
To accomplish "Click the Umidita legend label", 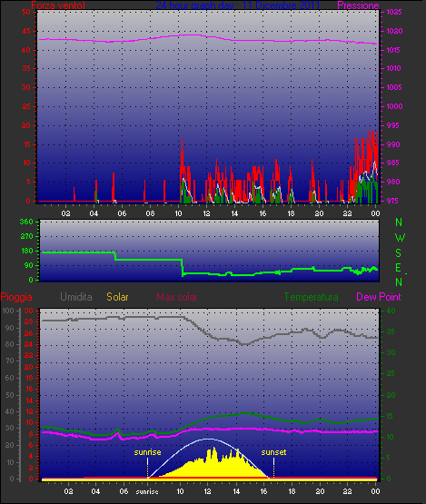I will [76, 297].
